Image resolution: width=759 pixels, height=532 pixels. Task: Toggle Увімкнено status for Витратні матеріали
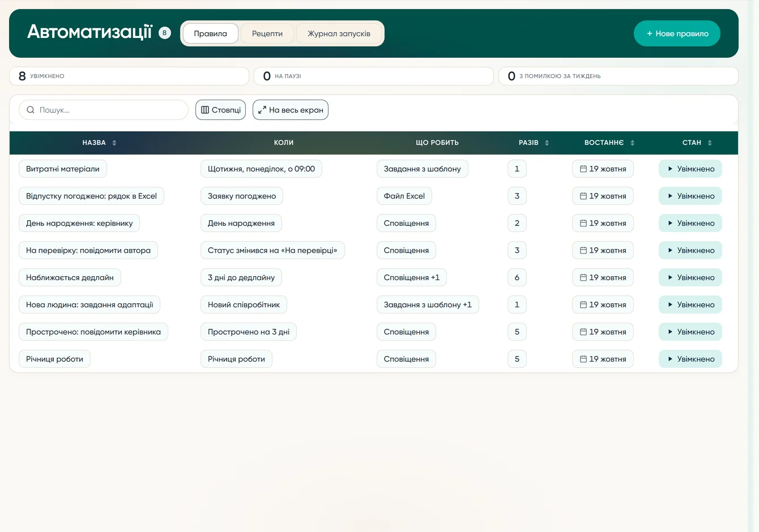(x=690, y=169)
